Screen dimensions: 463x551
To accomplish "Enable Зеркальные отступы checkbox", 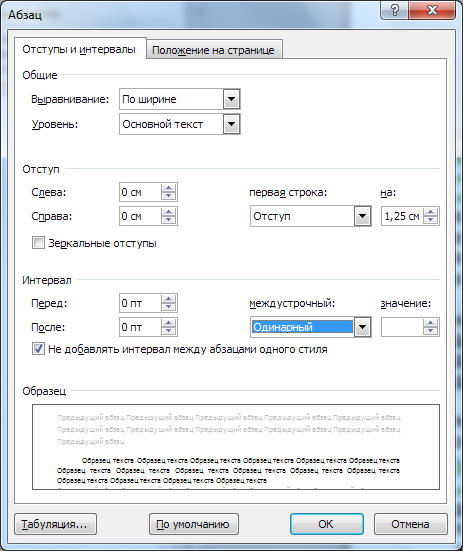I will (x=38, y=243).
